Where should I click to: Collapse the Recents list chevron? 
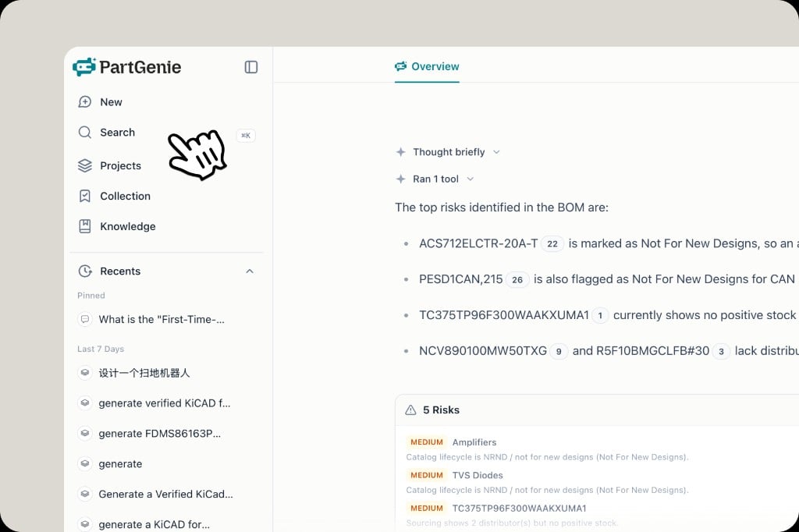(250, 271)
